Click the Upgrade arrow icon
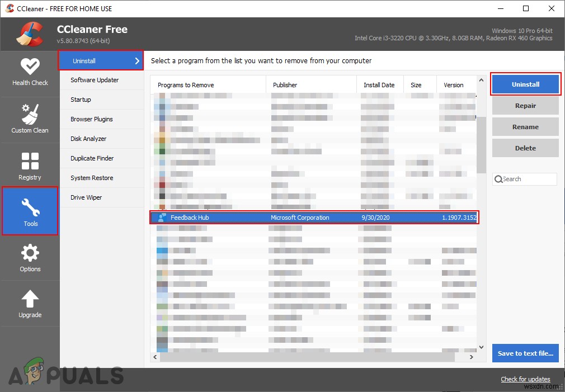Screen dimensions: 565x392 click(x=30, y=299)
